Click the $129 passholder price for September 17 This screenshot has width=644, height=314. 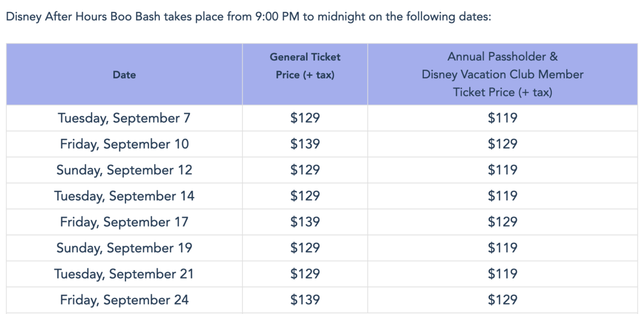[x=502, y=222]
